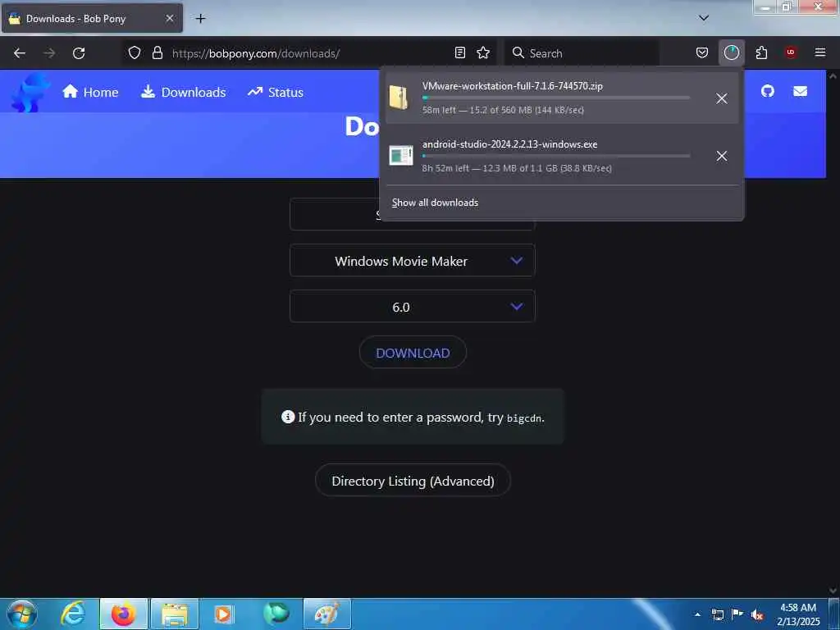840x630 pixels.
Task: Bookmark this page with the star icon
Action: click(483, 52)
